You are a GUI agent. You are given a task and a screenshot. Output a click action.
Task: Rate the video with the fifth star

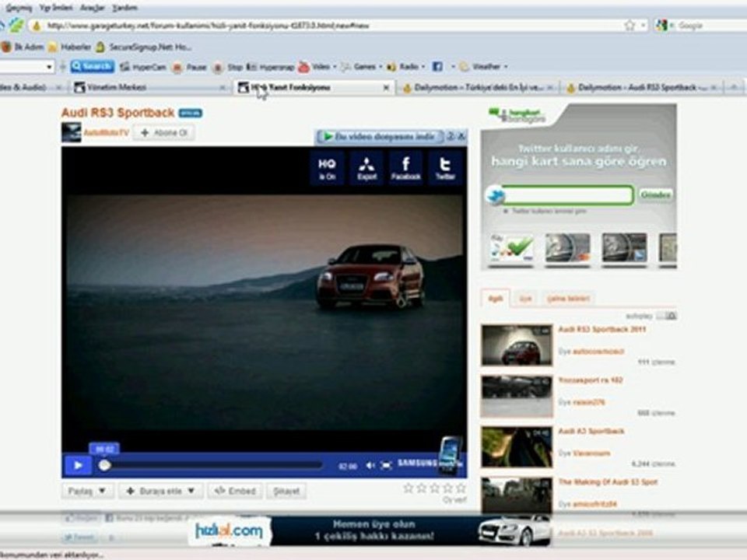[x=461, y=488]
